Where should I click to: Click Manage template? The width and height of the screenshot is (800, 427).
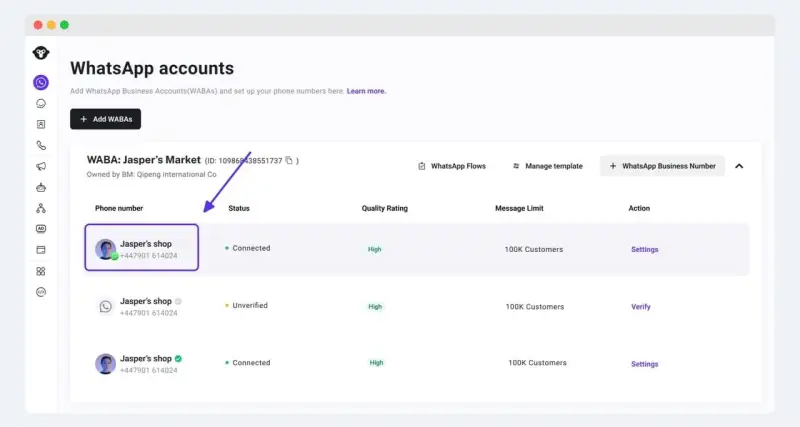pos(548,166)
